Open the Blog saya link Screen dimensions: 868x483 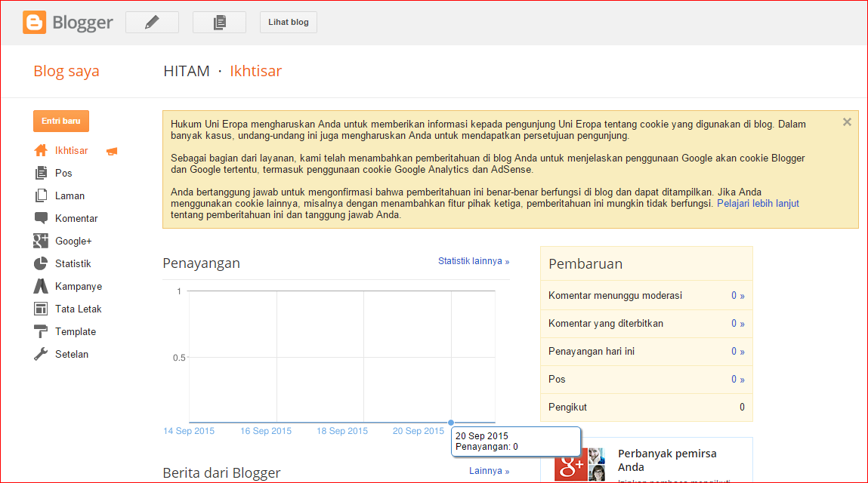coord(66,71)
